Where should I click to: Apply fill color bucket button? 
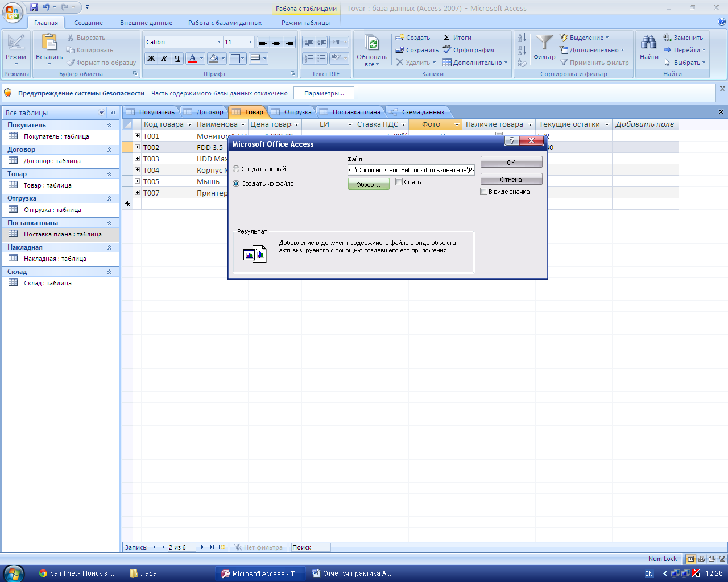pos(214,58)
